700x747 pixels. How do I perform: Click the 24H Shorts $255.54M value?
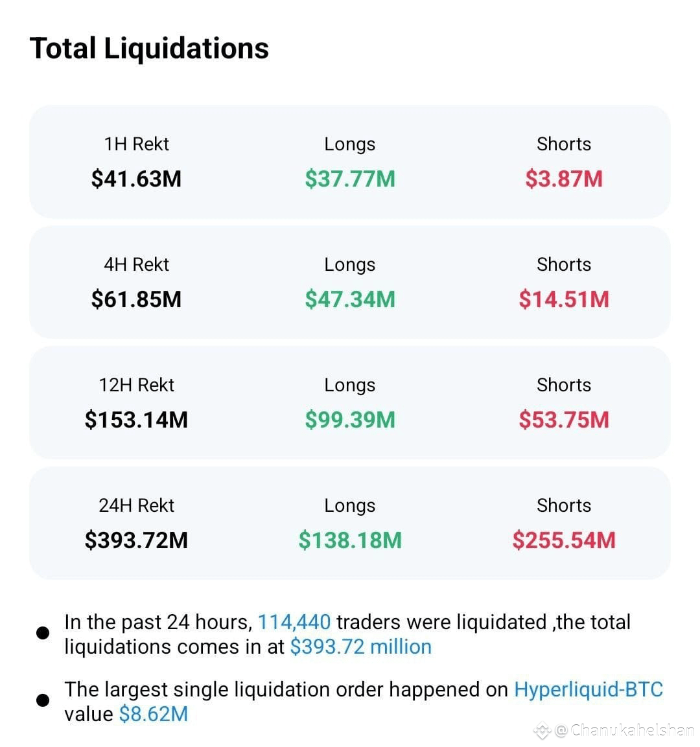(564, 540)
